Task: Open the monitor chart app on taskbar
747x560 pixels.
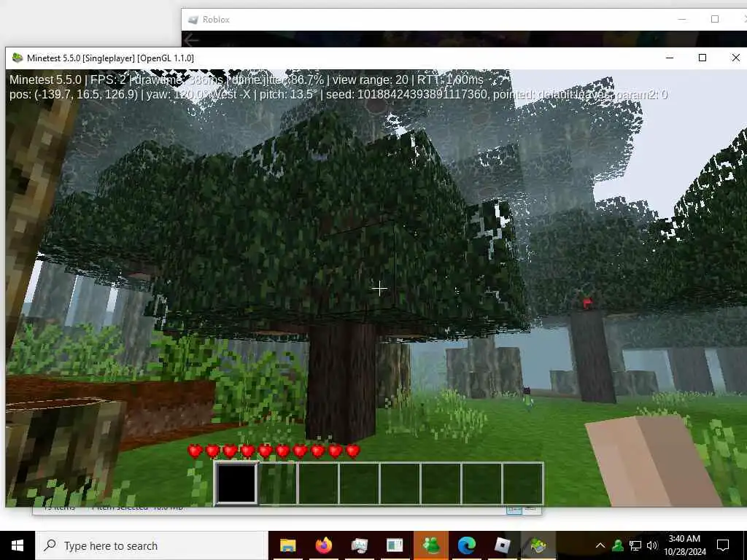Action: [x=359, y=545]
